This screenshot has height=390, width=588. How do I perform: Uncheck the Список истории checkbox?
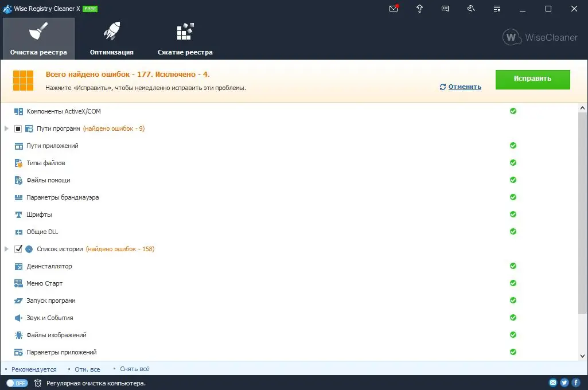tap(18, 249)
